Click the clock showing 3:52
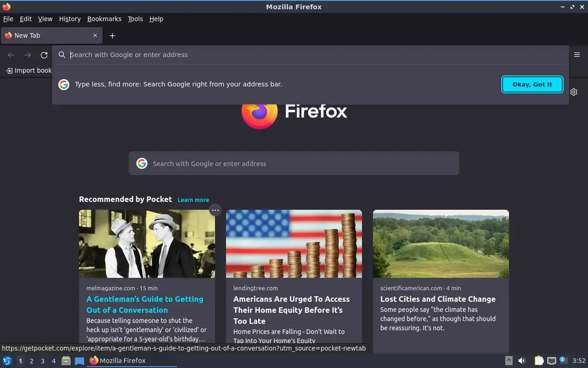 click(x=579, y=361)
